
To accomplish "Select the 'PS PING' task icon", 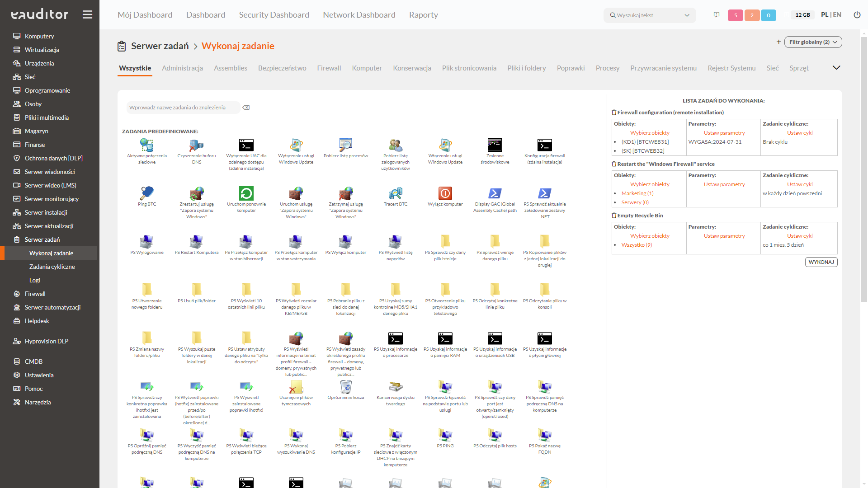I will click(x=445, y=435).
